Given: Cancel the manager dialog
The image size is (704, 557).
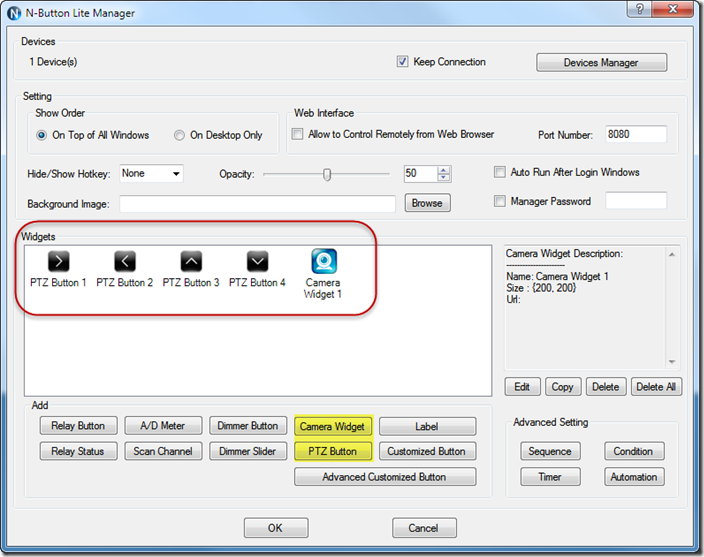Looking at the screenshot, I should pyautogui.click(x=424, y=528).
